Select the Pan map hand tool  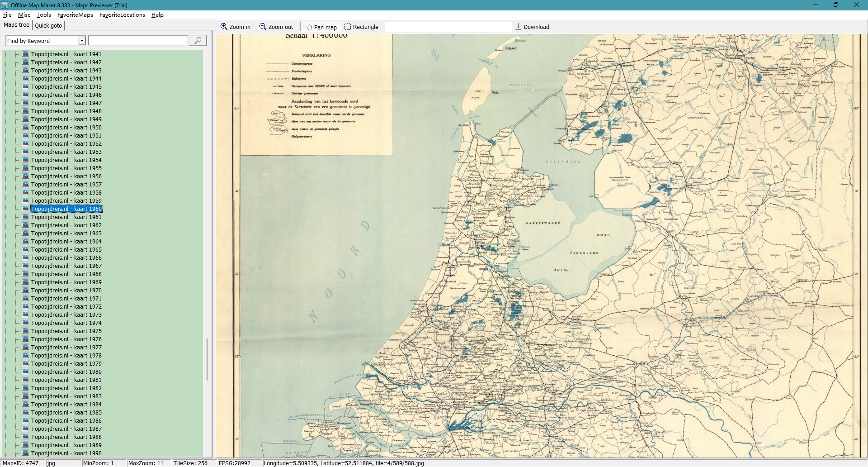click(309, 27)
